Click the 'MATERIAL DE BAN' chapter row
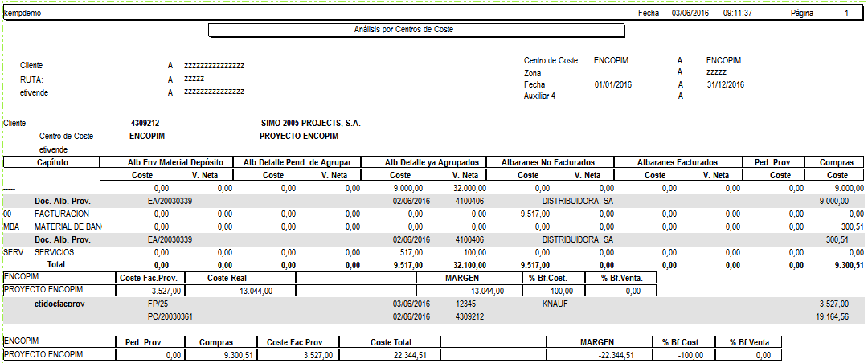Viewport: 868px width, 363px height. [x=68, y=226]
